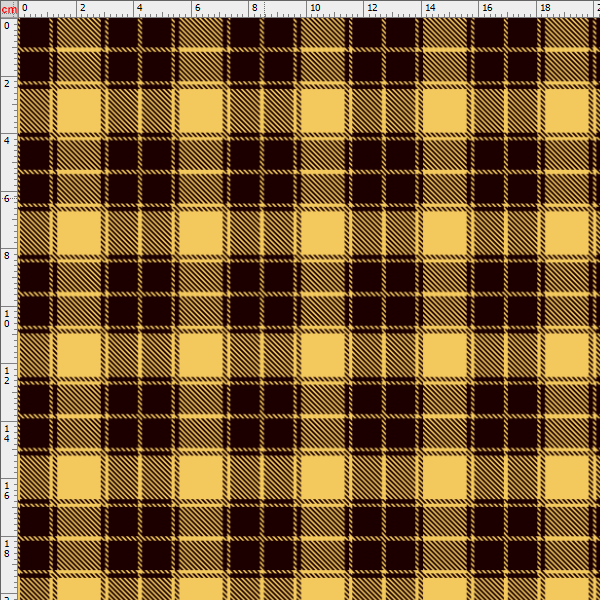Click the 4 label on the horizontal ruler
Image resolution: width=600 pixels, height=600 pixels.
(140, 8)
